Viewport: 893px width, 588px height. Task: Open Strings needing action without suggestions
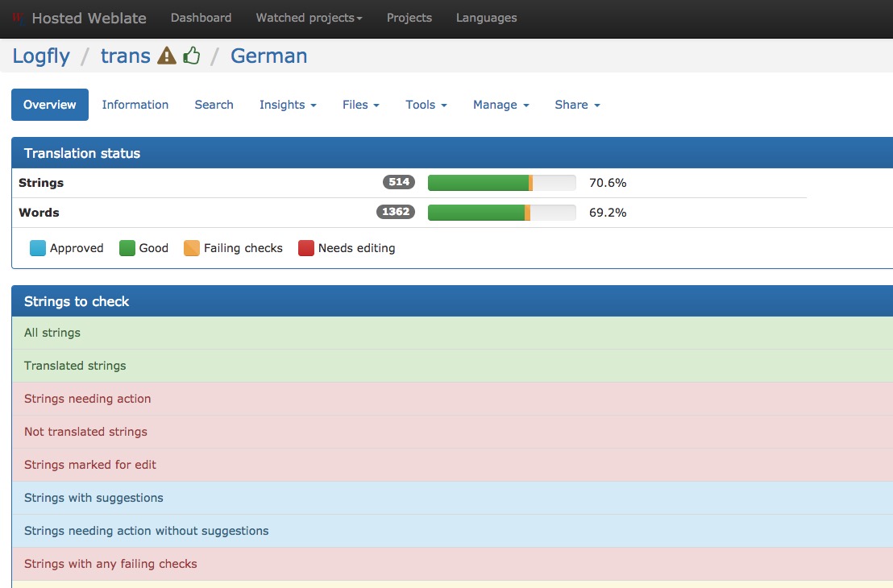pyautogui.click(x=452, y=531)
